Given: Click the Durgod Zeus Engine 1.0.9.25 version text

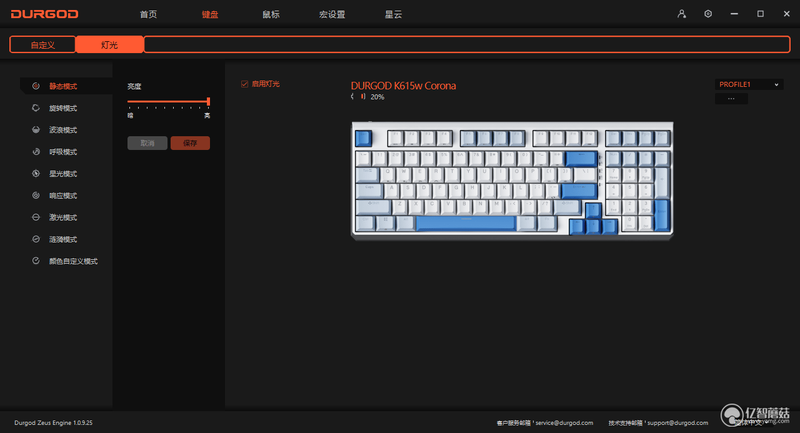Looking at the screenshot, I should click(x=54, y=423).
